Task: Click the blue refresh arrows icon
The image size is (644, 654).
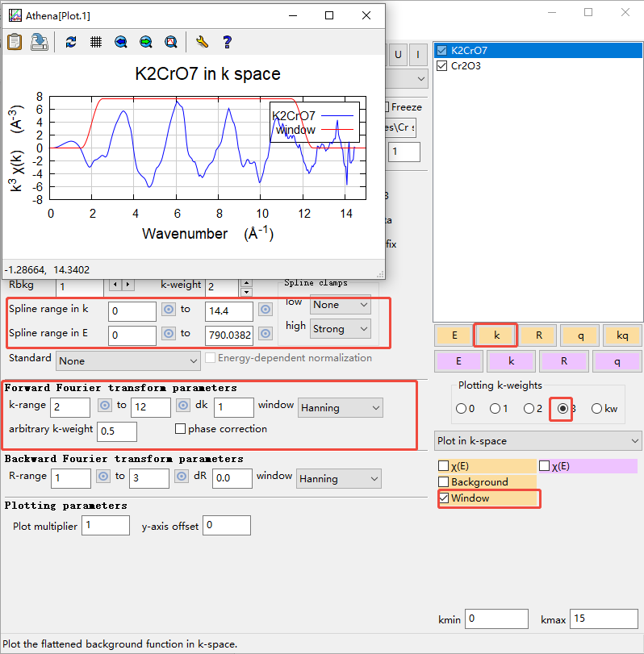Action: tap(71, 42)
